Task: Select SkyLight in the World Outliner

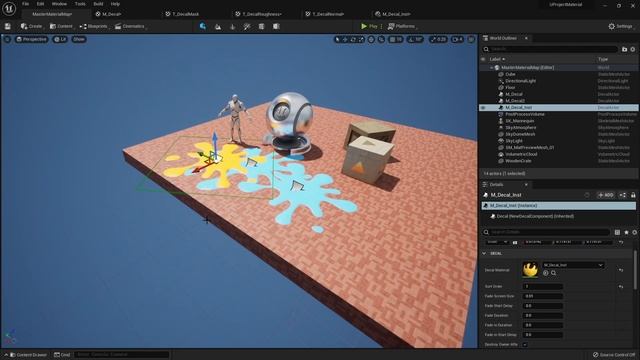Action: point(514,141)
